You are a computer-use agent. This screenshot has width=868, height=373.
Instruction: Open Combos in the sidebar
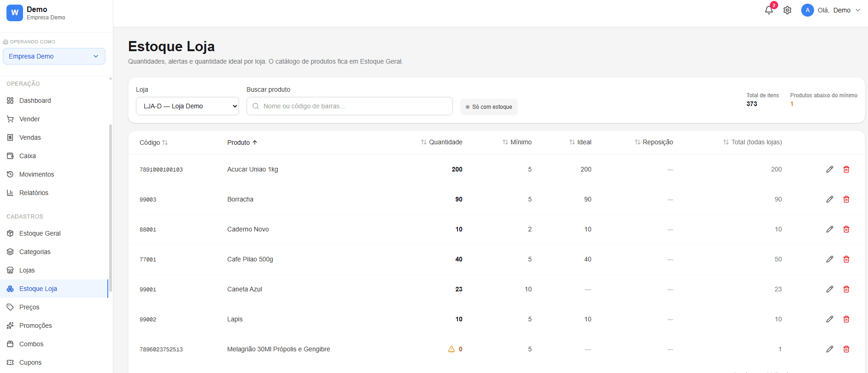coord(54,344)
